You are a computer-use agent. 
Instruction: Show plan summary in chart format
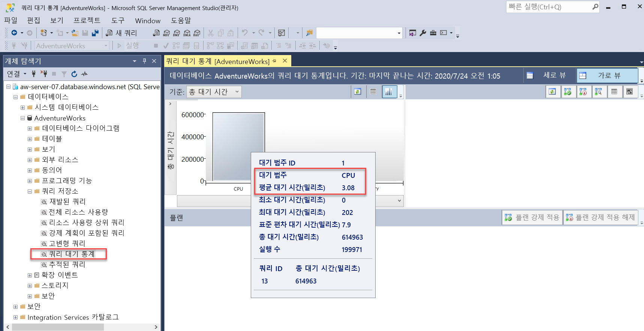[x=629, y=92]
